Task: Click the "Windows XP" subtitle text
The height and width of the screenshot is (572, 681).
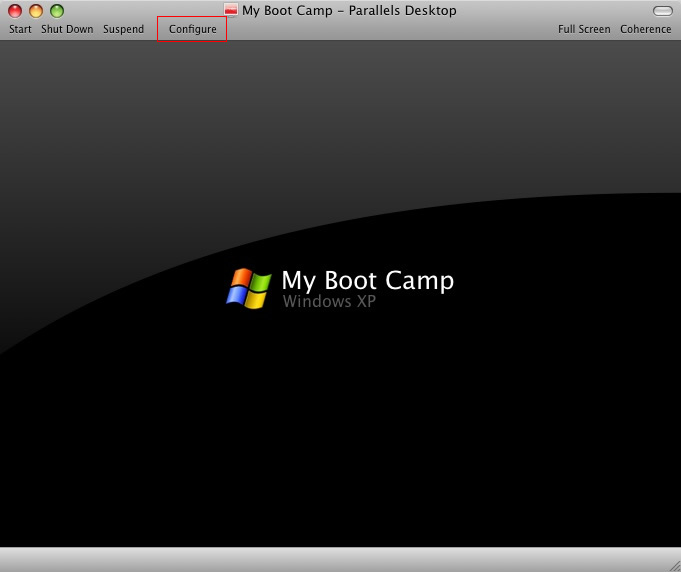Action: tap(329, 301)
